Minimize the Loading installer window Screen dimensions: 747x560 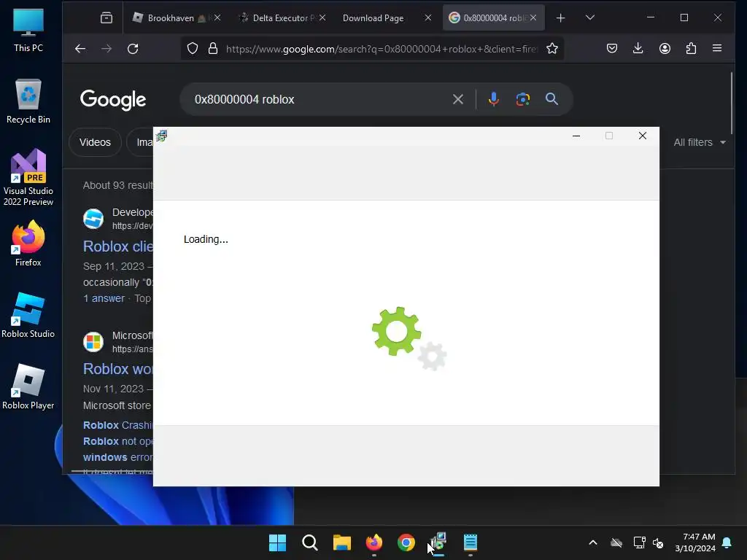coord(576,136)
